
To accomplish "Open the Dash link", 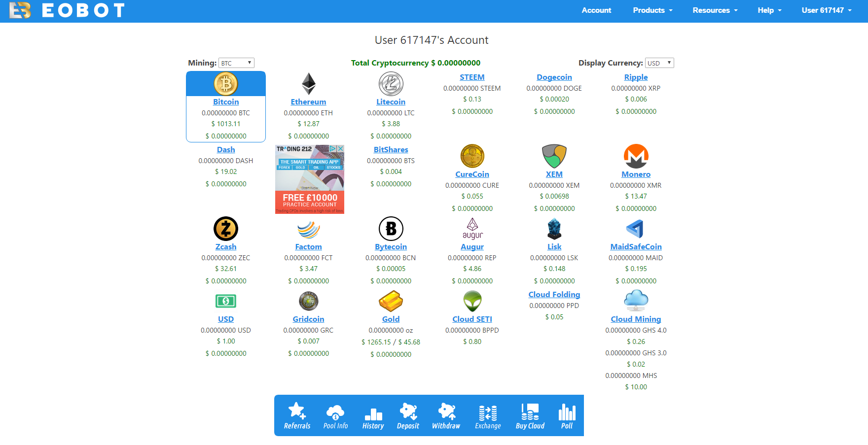I will coord(226,150).
